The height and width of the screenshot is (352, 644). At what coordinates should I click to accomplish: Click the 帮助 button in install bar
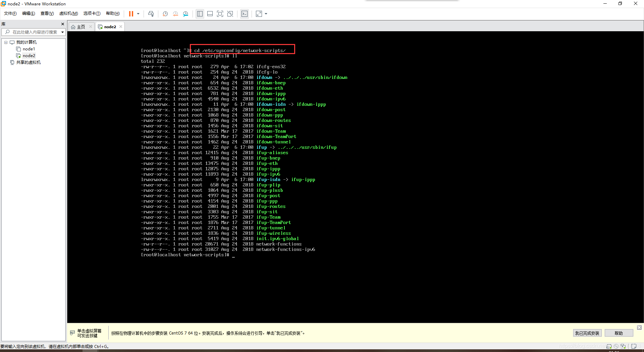point(619,333)
